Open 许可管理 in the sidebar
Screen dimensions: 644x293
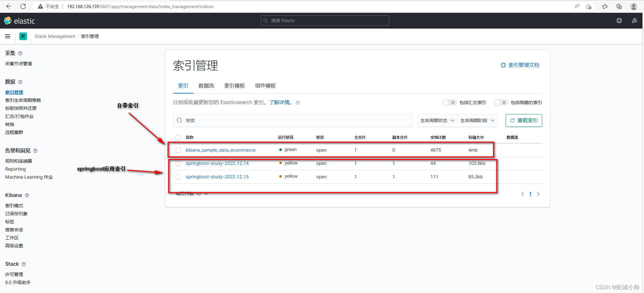14,275
